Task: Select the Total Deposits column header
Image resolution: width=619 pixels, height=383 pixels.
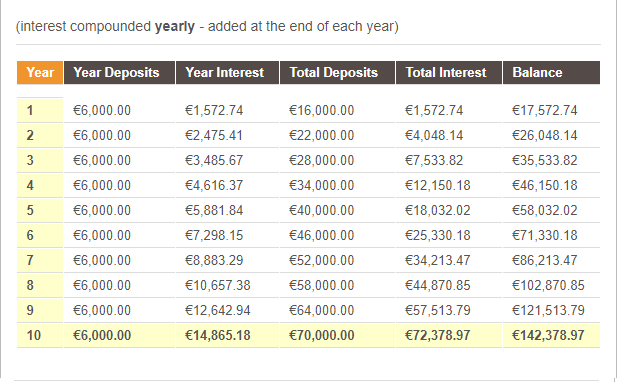Action: 337,73
